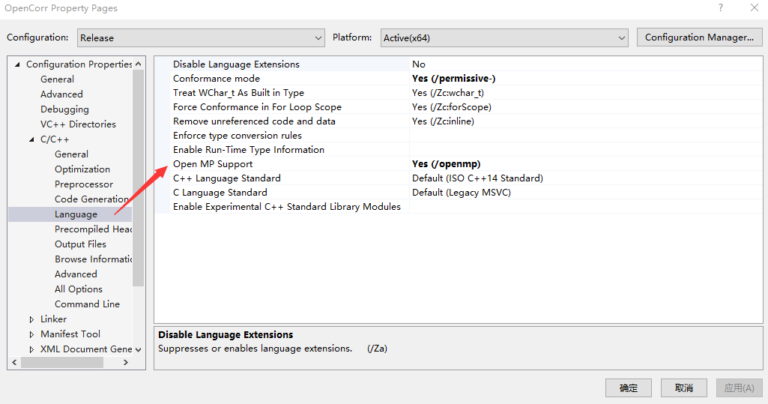Collapse the Configuration Properties tree node
Viewport: 768px width, 404px height.
[x=17, y=65]
